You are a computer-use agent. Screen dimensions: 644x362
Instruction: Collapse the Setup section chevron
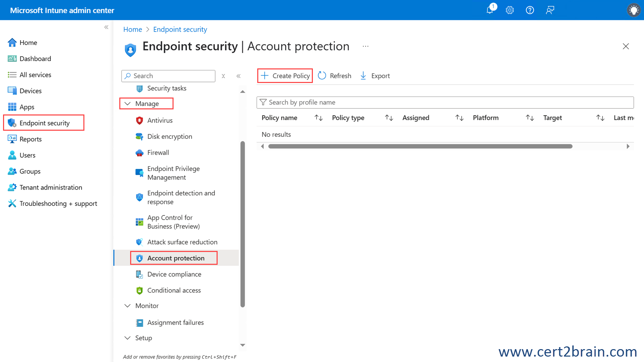(x=127, y=338)
